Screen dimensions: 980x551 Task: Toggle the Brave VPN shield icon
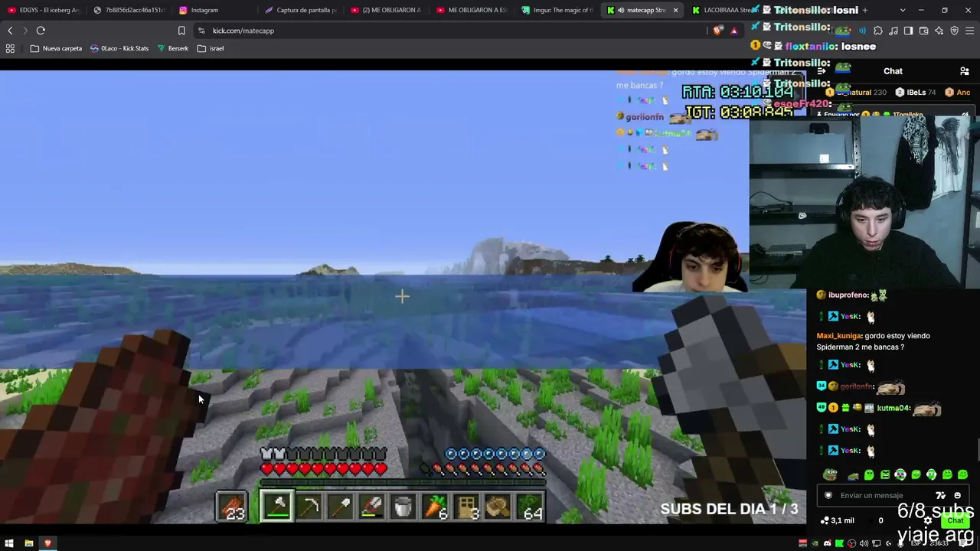click(x=954, y=31)
